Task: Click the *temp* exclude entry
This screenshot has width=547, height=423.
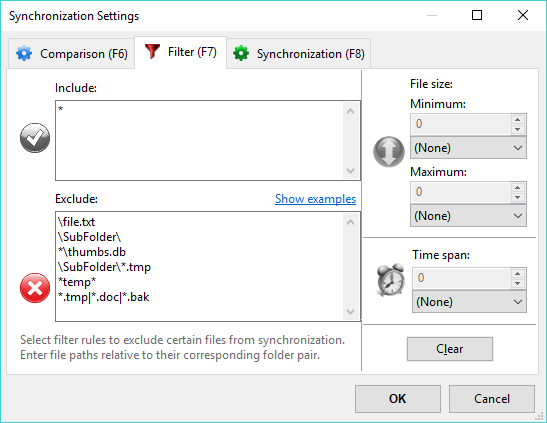Action: pos(77,282)
